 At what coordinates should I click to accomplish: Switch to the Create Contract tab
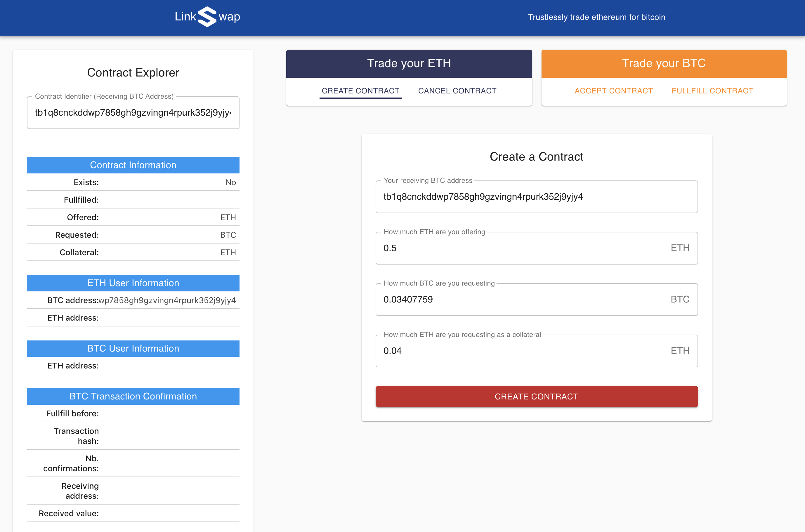360,91
